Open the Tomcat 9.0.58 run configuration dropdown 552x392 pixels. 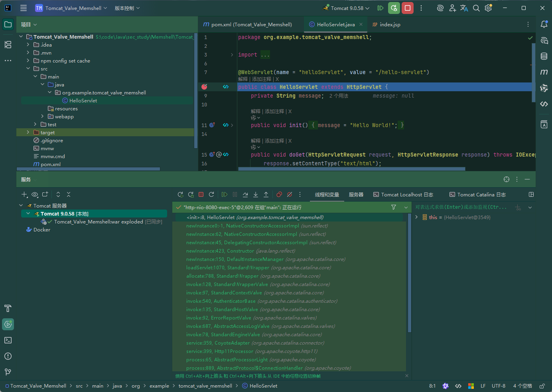coord(346,8)
